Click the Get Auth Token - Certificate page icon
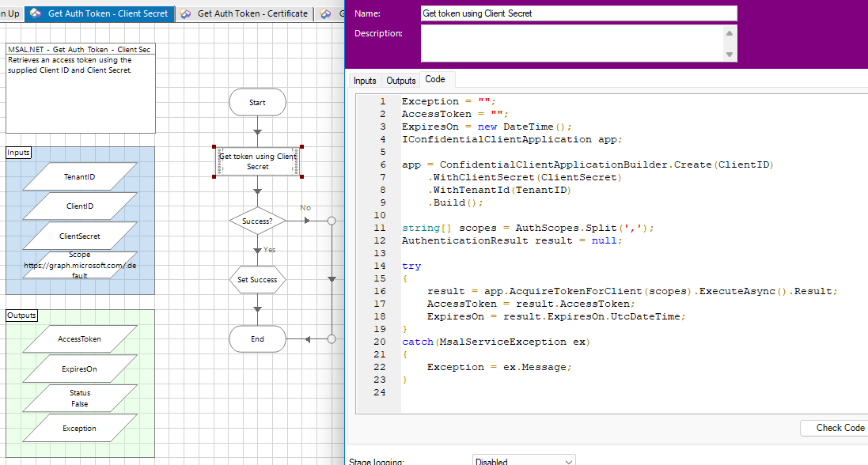Image resolution: width=868 pixels, height=465 pixels. pos(185,13)
